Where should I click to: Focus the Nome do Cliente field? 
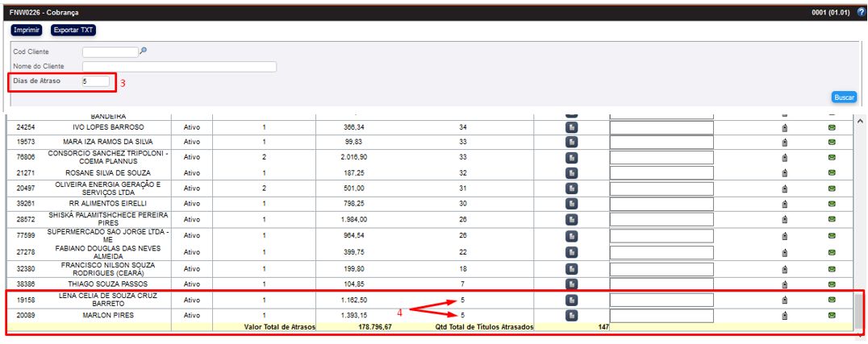point(179,66)
